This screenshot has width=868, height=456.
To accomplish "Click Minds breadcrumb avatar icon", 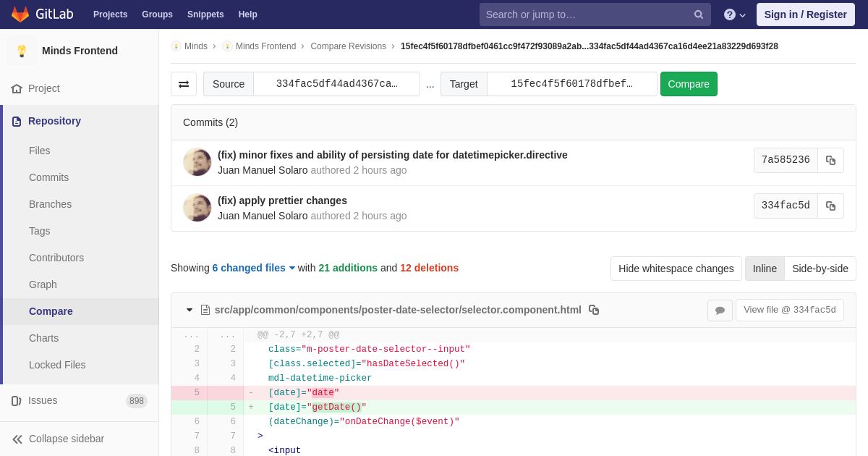I will click(176, 46).
